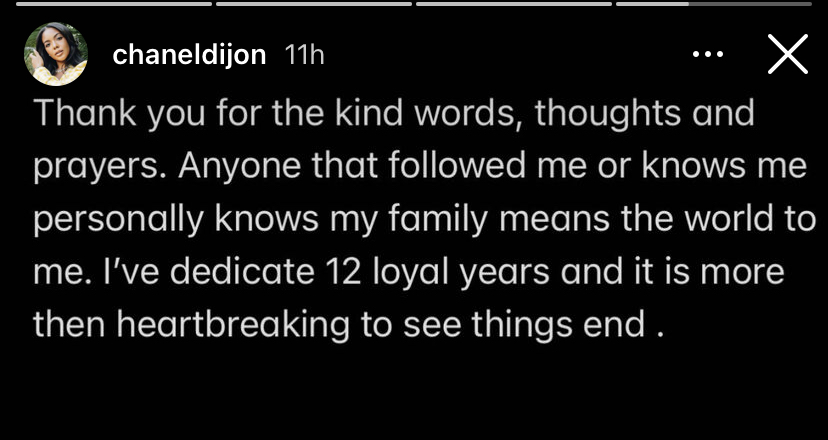Select the third story progress bar segment
828x440 pixels.
point(514,4)
